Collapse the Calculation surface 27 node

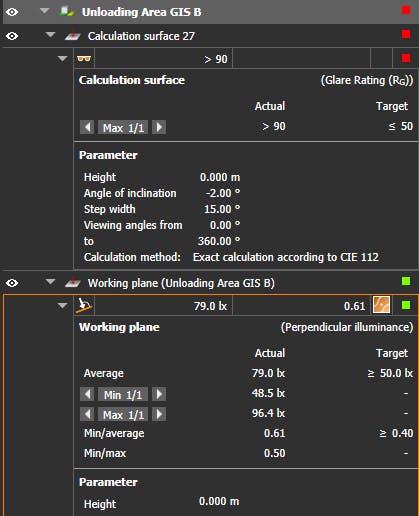(50, 35)
